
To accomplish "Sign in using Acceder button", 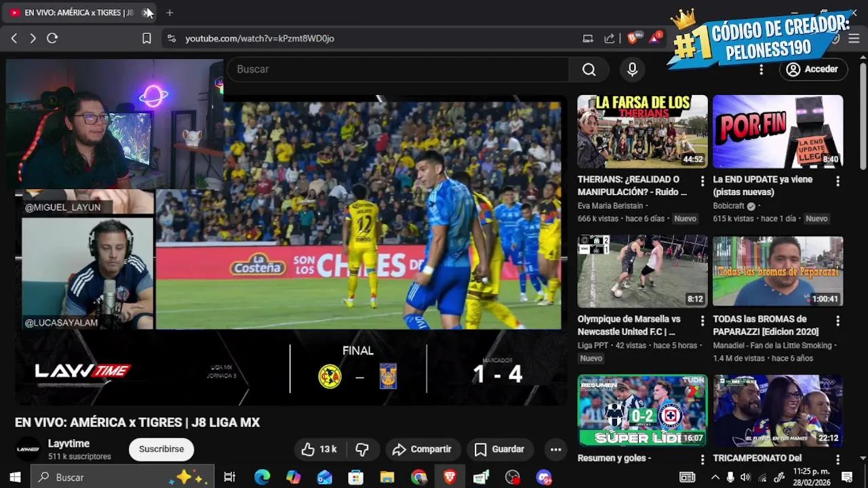I will pyautogui.click(x=812, y=69).
